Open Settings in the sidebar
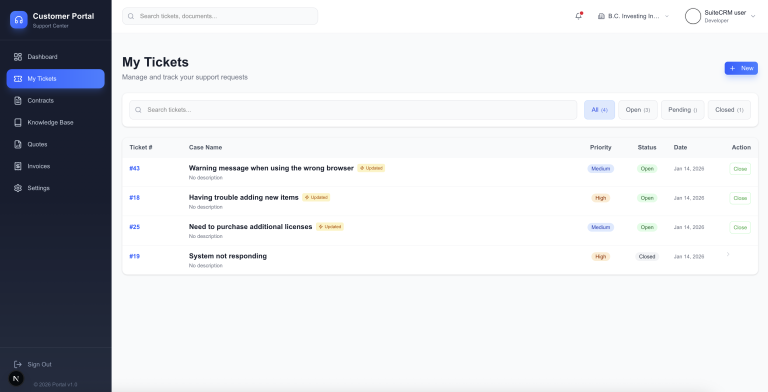This screenshot has width=768, height=392. [55, 188]
